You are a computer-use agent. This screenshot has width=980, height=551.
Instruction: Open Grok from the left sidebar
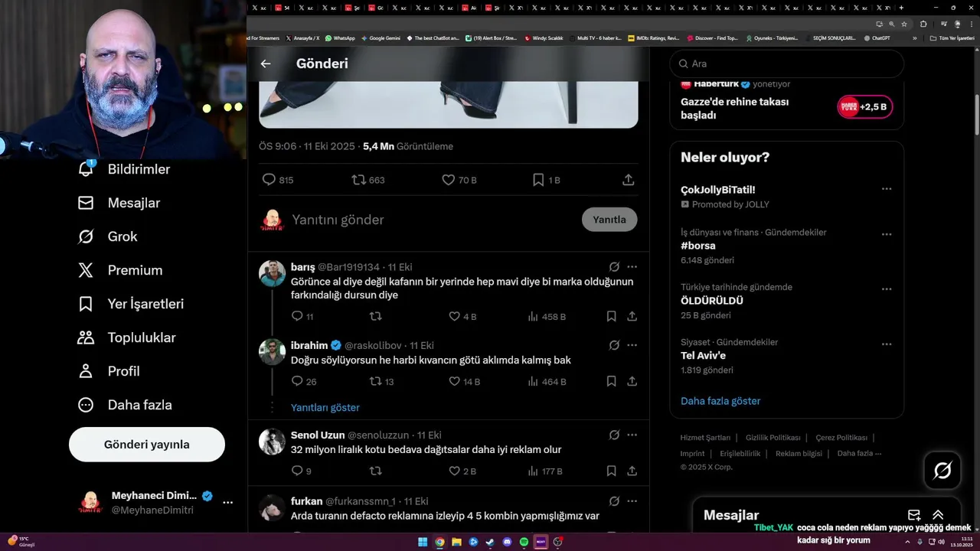(x=108, y=236)
